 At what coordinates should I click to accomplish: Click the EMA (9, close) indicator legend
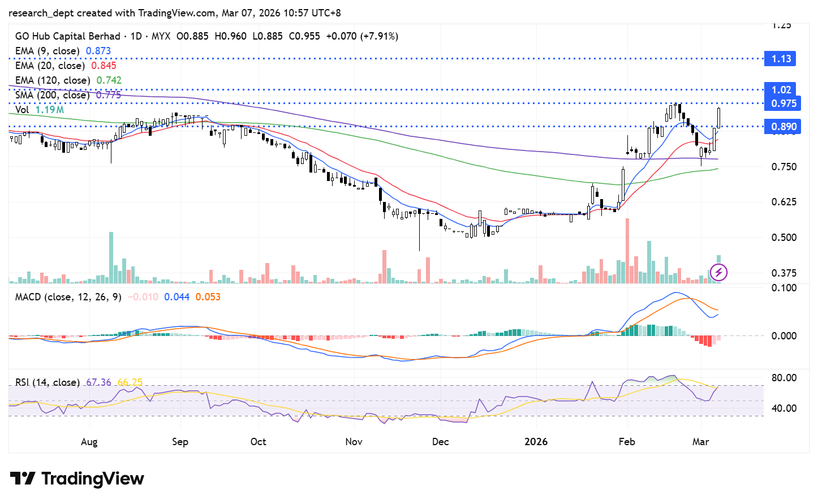point(47,51)
